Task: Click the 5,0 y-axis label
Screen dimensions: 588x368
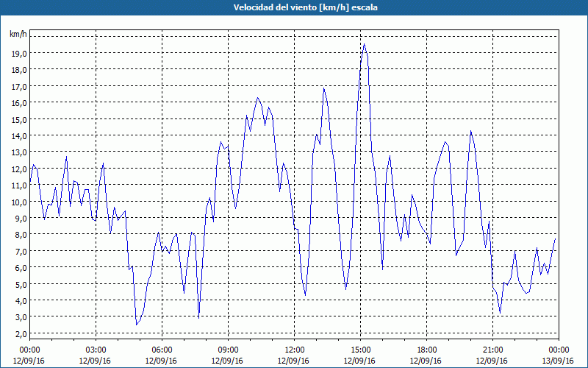Action: pos(21,284)
